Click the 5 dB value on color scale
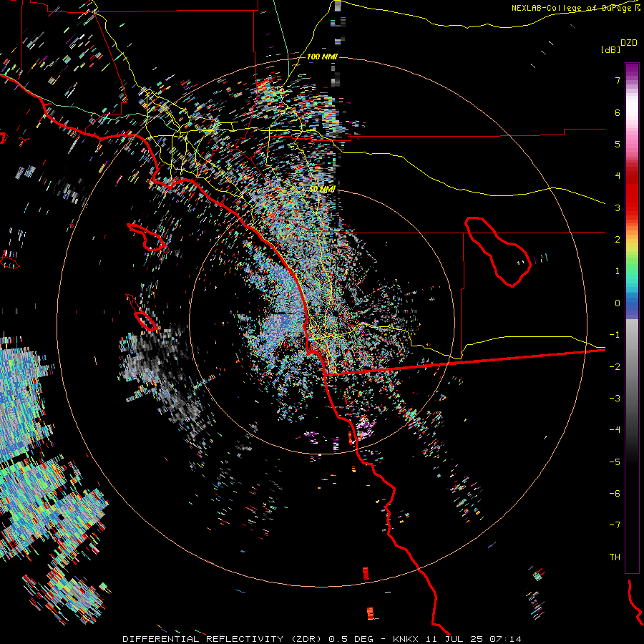This screenshot has height=644, width=644. (x=618, y=144)
